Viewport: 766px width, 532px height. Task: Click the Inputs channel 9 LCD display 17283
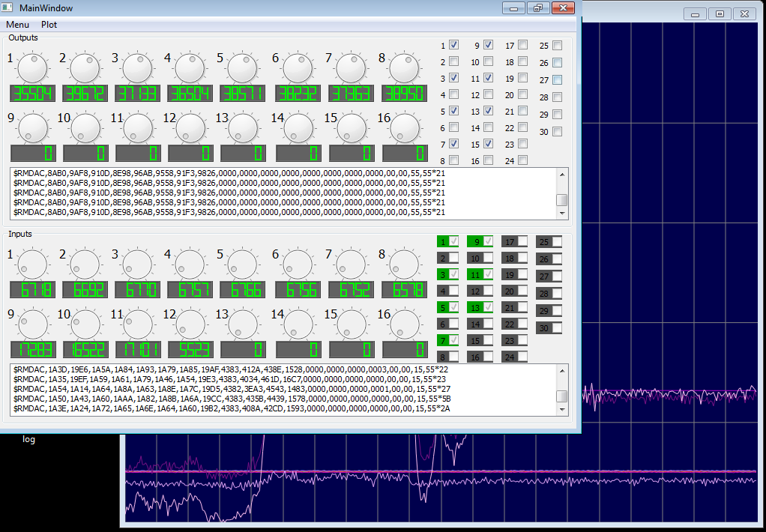click(33, 349)
